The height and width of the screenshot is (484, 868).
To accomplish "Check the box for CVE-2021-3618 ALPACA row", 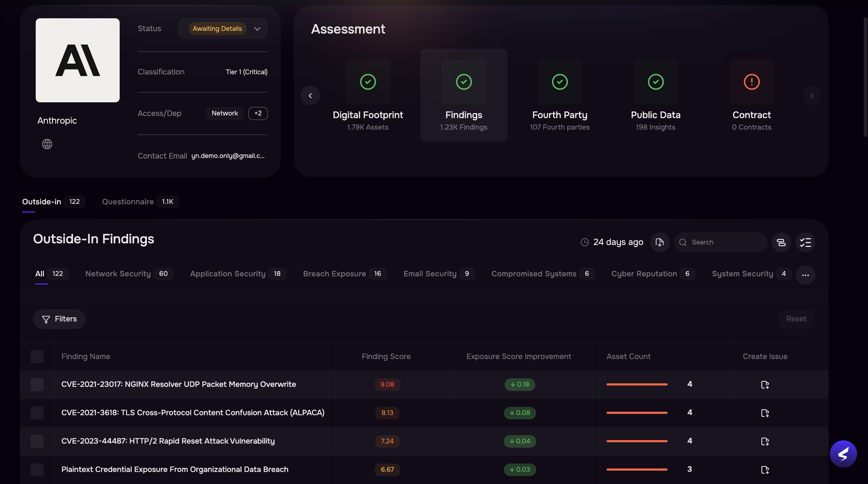I will click(x=37, y=413).
